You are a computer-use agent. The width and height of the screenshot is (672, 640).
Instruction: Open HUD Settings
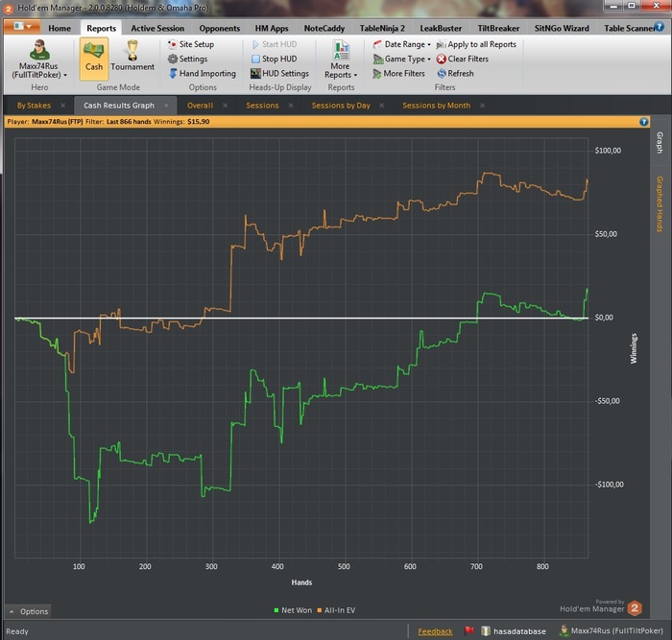coord(280,73)
